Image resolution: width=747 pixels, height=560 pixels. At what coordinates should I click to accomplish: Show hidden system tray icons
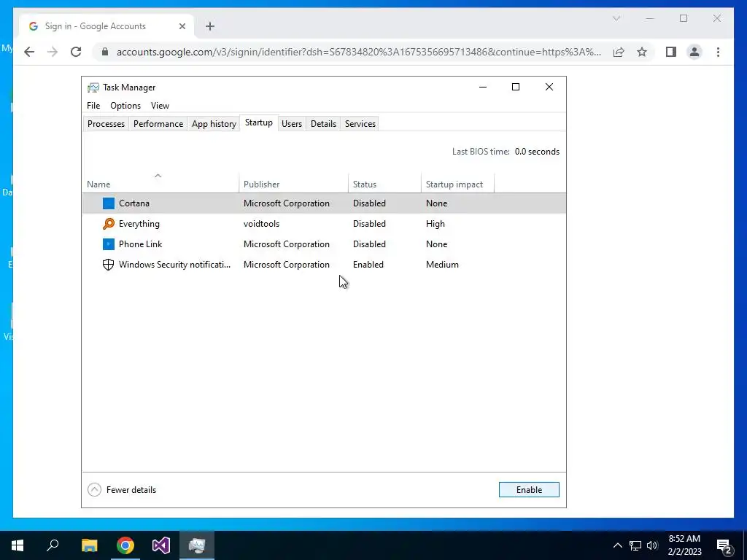pos(617,545)
